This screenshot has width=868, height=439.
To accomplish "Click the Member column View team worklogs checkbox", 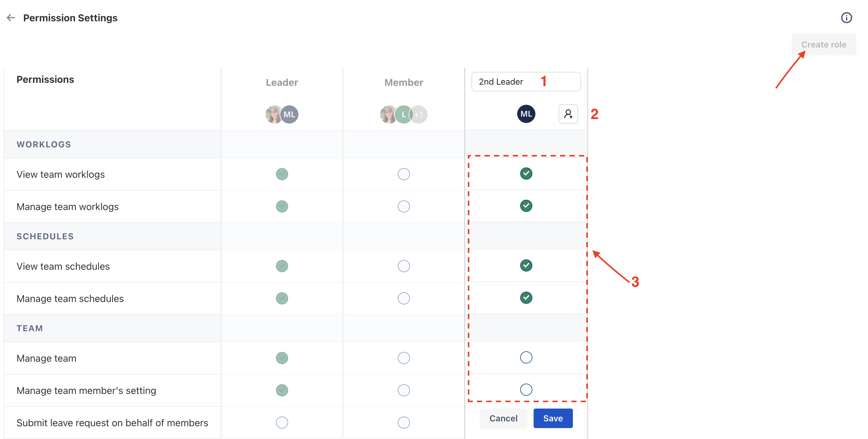I will point(404,174).
